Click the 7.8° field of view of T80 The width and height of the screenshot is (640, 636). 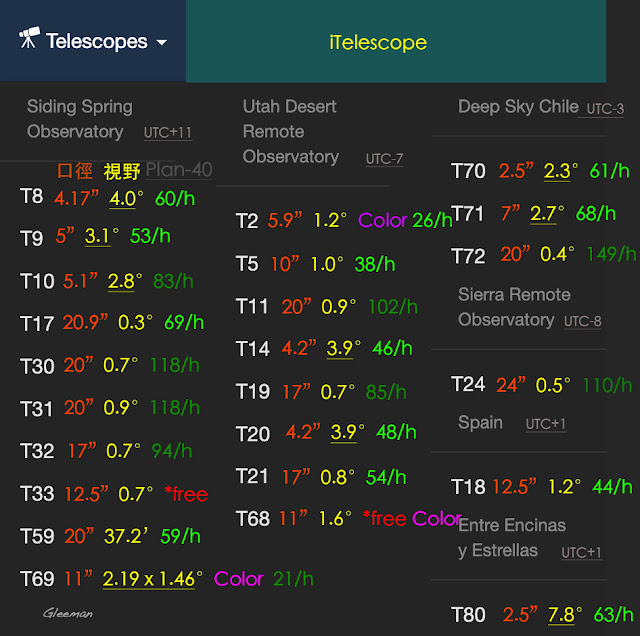pyautogui.click(x=565, y=615)
